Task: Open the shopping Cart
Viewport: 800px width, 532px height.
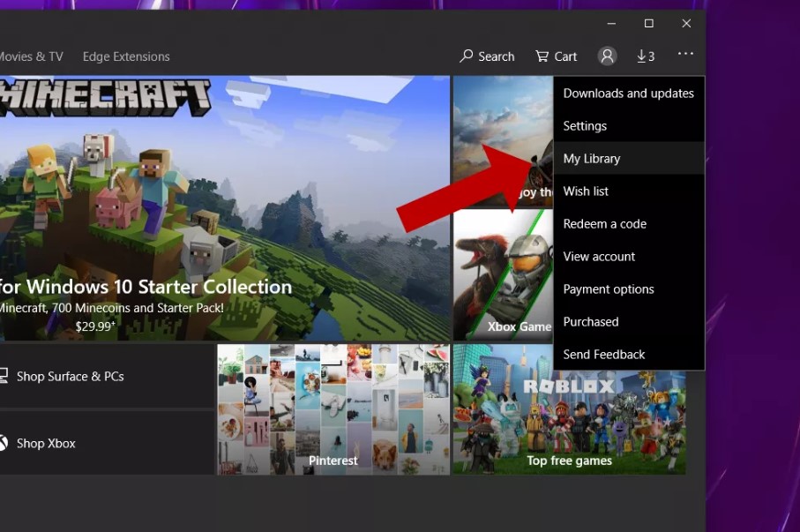Action: (556, 56)
